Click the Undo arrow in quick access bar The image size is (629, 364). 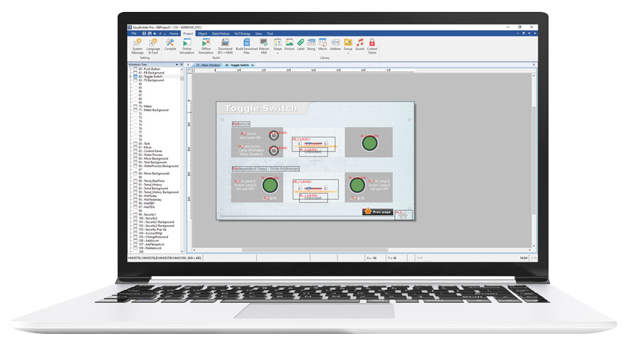155,34
